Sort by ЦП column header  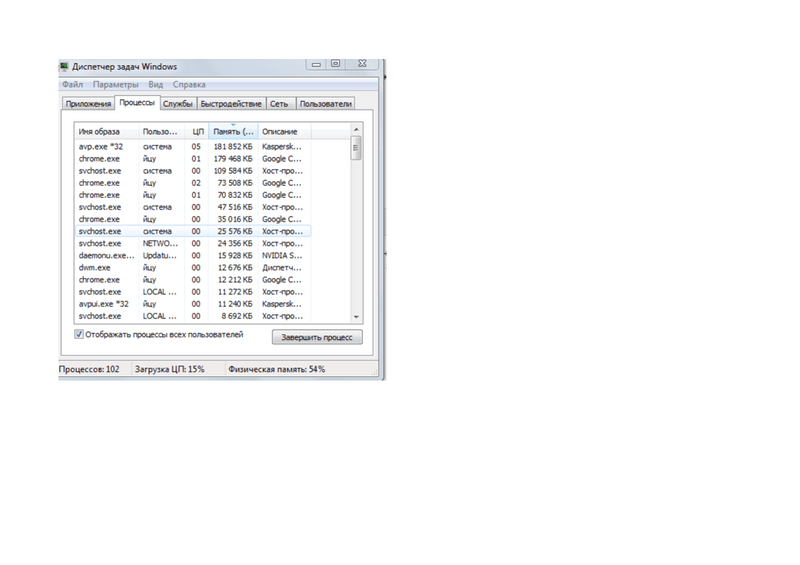pyautogui.click(x=197, y=132)
